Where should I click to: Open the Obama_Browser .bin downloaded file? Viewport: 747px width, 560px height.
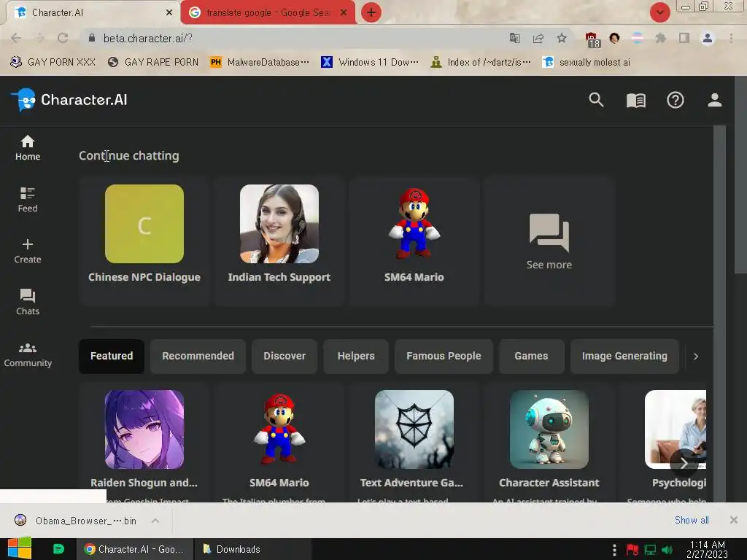pyautogui.click(x=75, y=521)
